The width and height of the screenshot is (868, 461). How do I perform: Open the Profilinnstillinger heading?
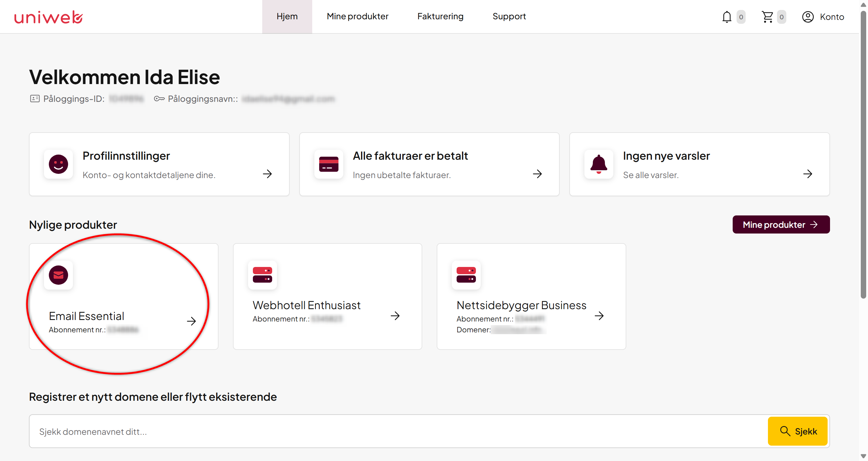click(x=126, y=156)
